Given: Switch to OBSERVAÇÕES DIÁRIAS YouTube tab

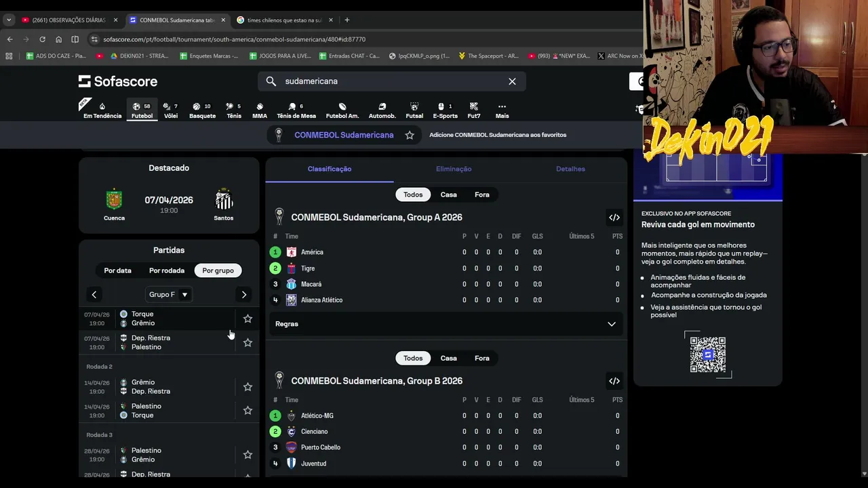Looking at the screenshot, I should pos(70,20).
